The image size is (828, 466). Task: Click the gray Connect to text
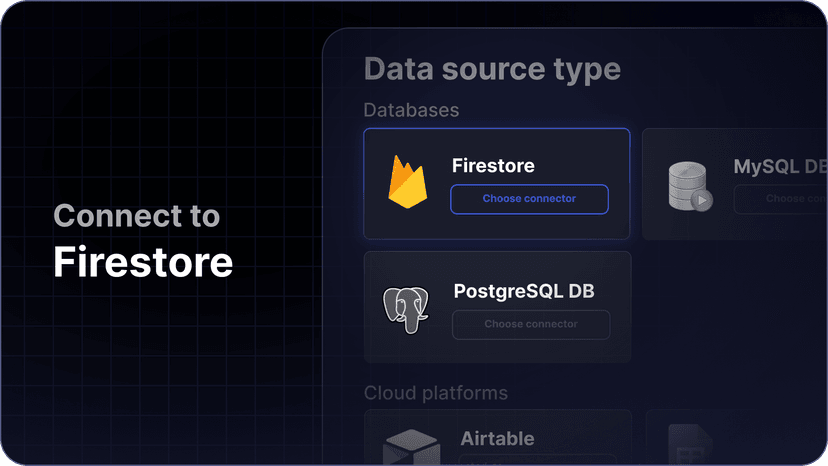[136, 216]
